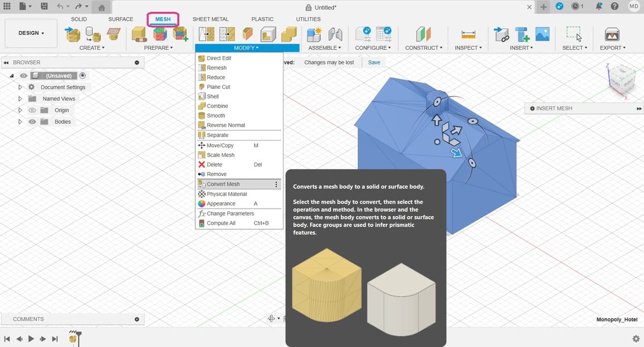
Task: Click the New Component icon under Assemble
Action: (314, 34)
